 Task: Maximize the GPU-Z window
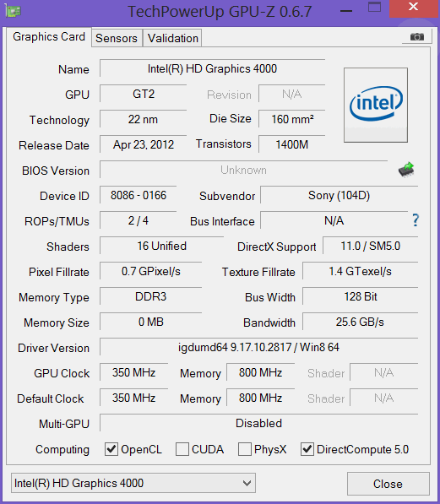coord(374,7)
